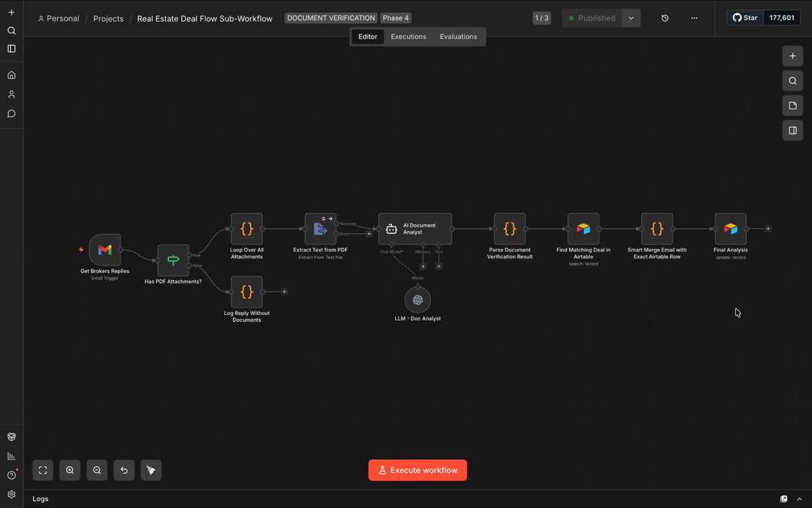
Task: Select the Has PDF Attachments? node
Action: [173, 260]
